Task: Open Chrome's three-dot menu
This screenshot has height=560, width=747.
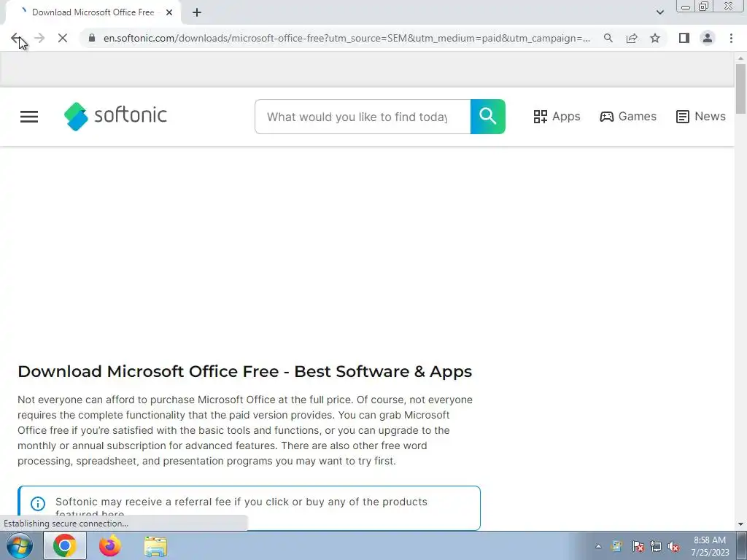Action: pos(731,38)
